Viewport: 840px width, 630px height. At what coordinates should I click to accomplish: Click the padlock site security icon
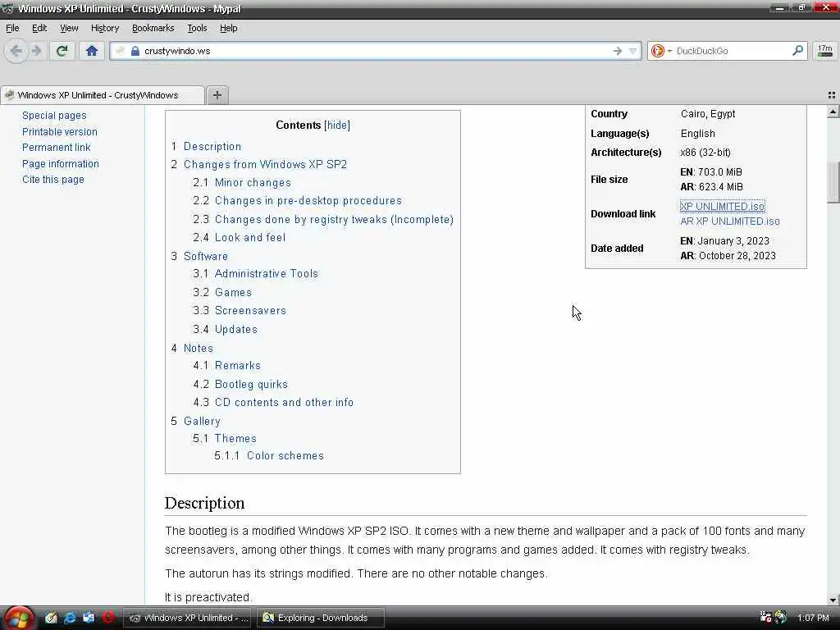[135, 51]
